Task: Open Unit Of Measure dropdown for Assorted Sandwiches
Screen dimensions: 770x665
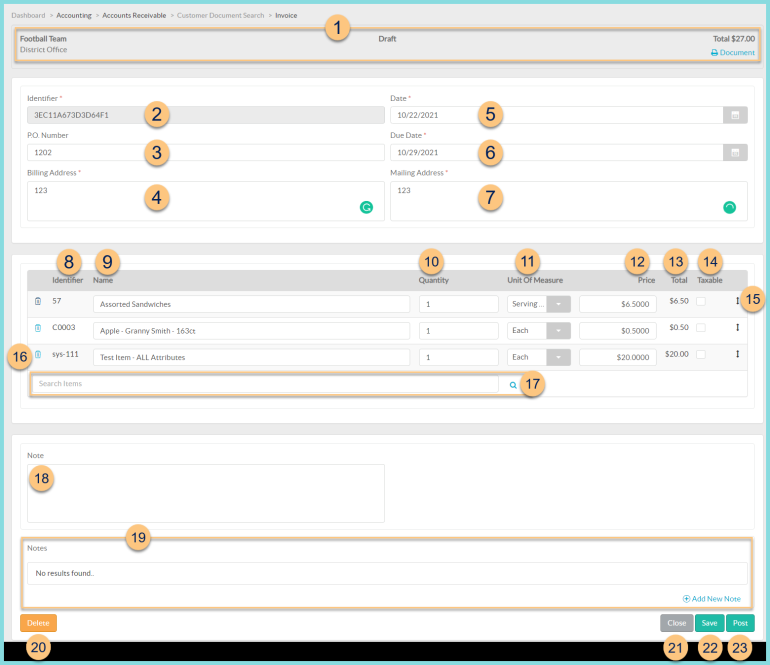Action: tap(558, 304)
